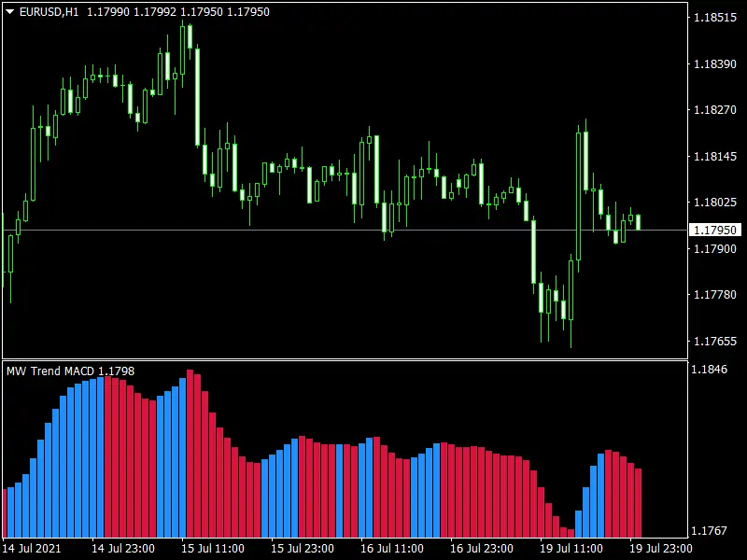
Task: Click the 1.18270 price scale label
Action: coord(715,110)
